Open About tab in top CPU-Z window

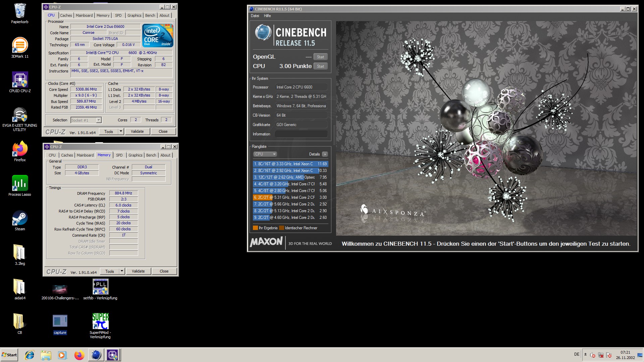[x=164, y=15]
